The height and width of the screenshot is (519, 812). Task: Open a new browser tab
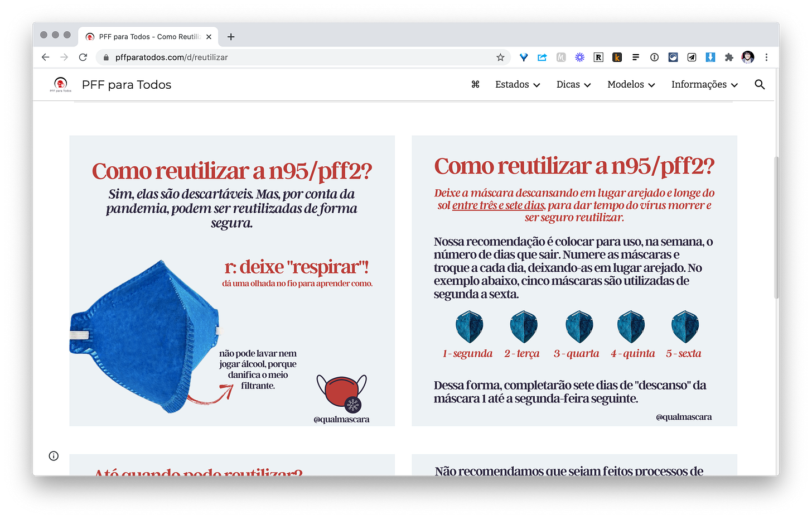(x=231, y=37)
